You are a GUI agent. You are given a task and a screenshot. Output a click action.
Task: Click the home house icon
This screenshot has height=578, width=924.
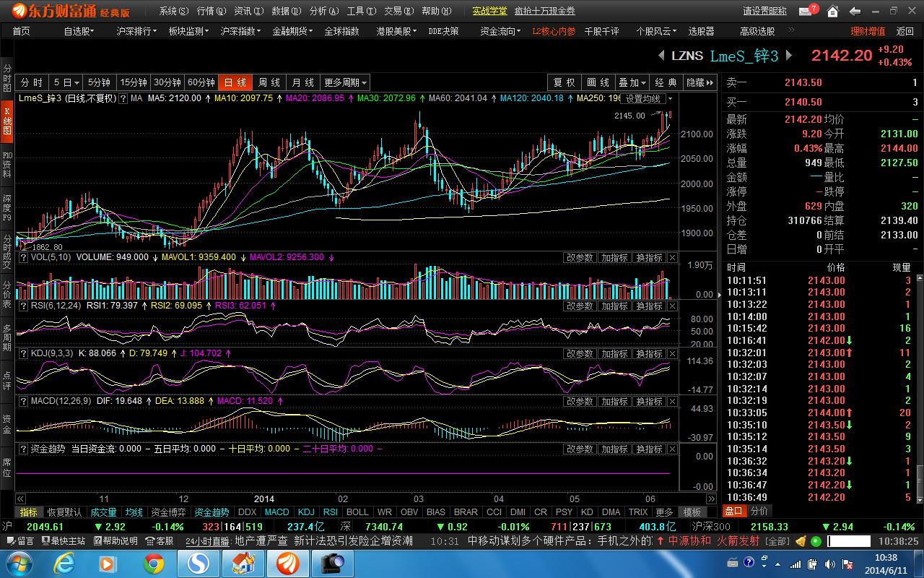(x=832, y=12)
